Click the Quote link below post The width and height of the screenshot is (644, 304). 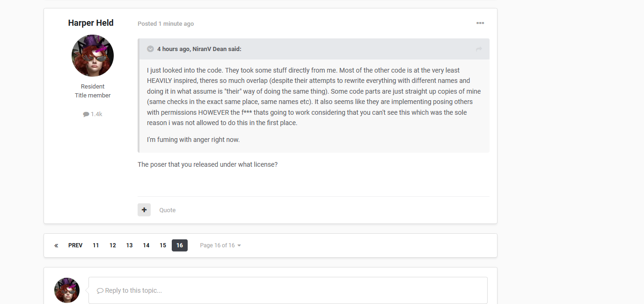167,210
